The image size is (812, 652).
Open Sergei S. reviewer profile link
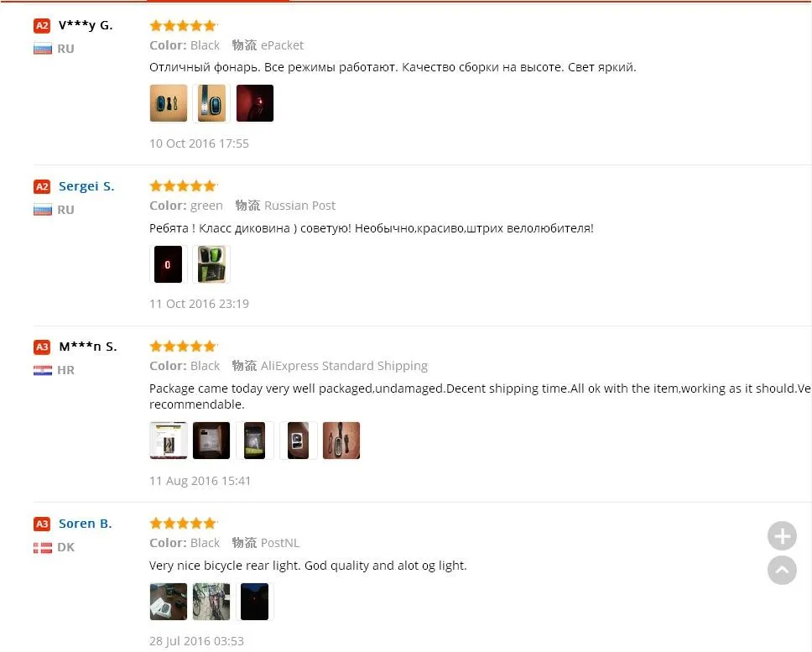pyautogui.click(x=86, y=186)
